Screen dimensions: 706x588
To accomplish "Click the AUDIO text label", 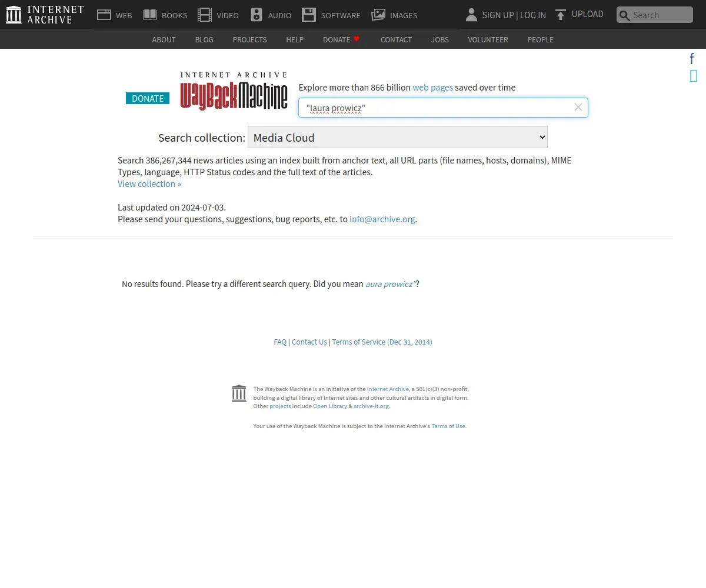I will pos(279,15).
